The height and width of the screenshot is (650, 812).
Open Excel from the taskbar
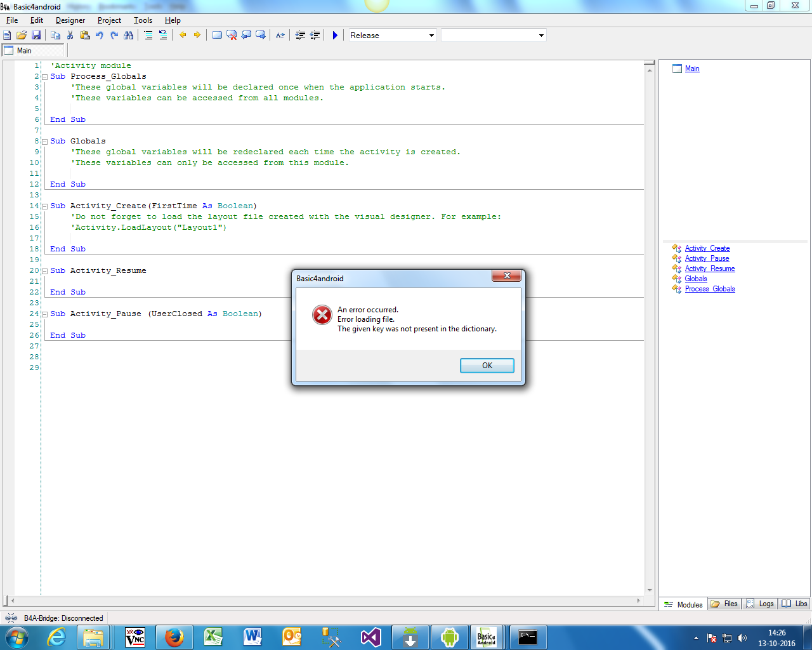click(214, 637)
